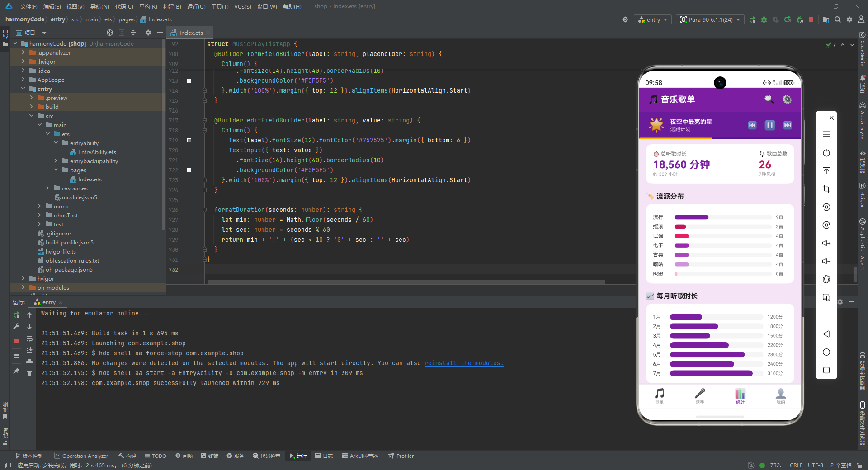Tap emulator Back triangle button
The image size is (868, 470).
tap(826, 334)
